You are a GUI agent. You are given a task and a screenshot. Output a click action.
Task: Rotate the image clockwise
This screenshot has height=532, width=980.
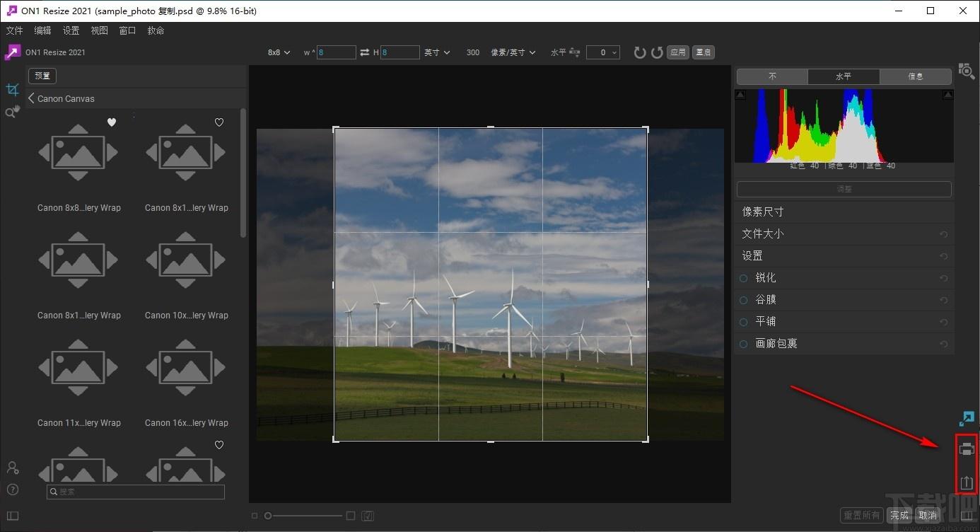pyautogui.click(x=640, y=52)
